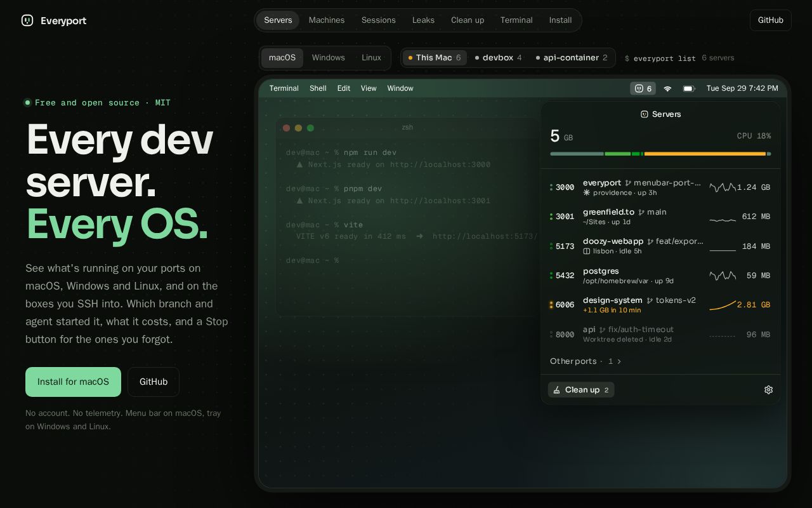Screen dimensions: 812x508
Task: Click the branch icon before tokens-v2
Action: coord(650,300)
